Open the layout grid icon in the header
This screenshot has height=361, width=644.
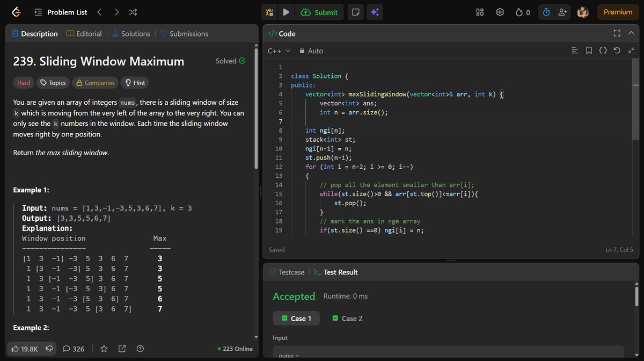pos(479,12)
